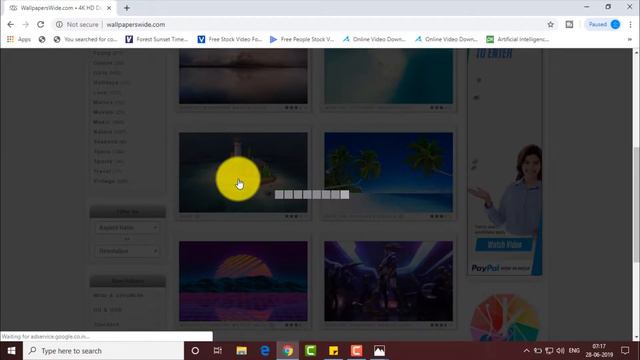Open the Resolution filter dropdown

127,251
